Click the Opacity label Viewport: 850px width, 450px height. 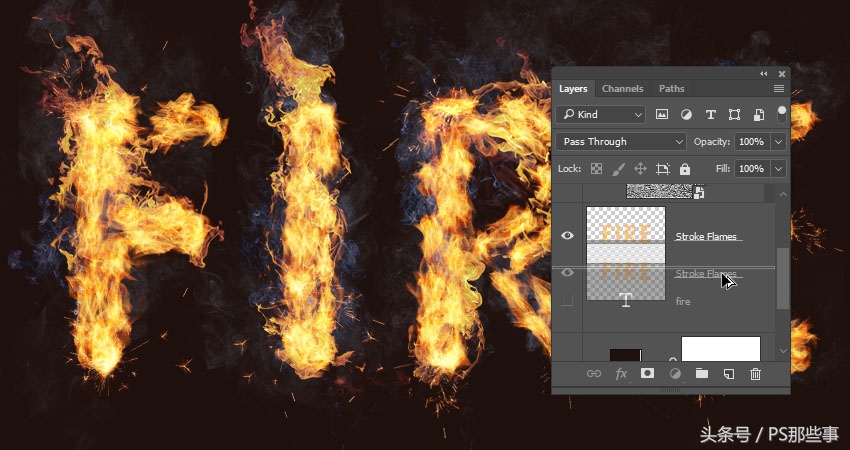[x=712, y=142]
